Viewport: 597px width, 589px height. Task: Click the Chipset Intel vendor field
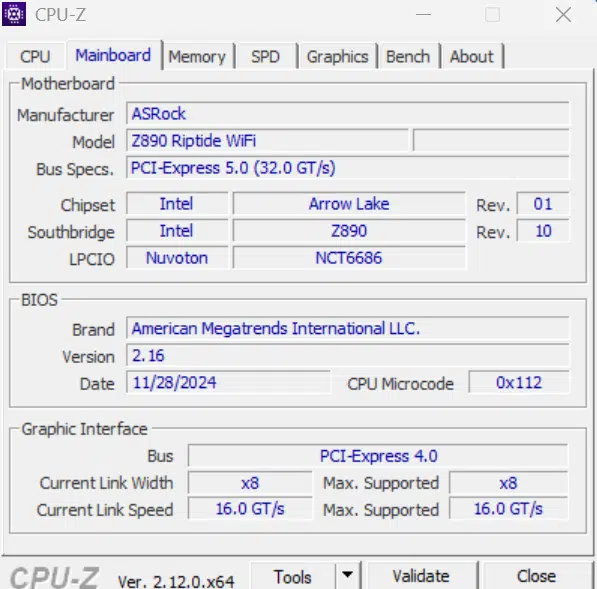point(177,204)
